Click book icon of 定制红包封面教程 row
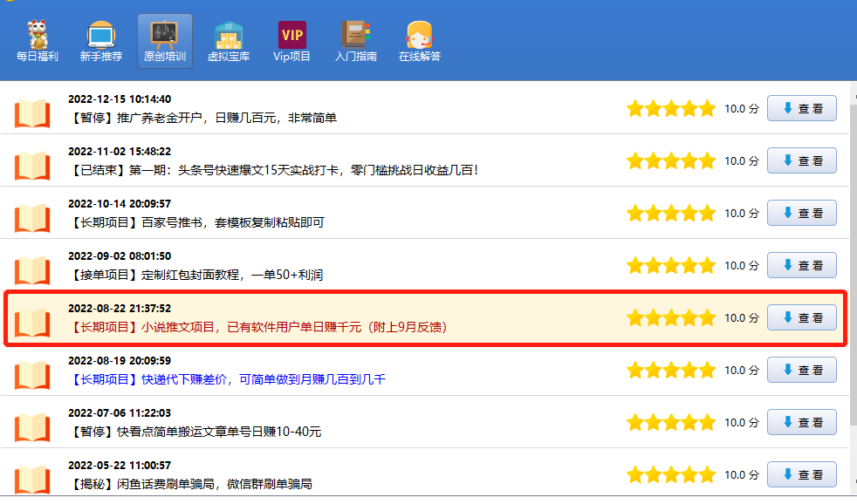The width and height of the screenshot is (857, 504). tap(32, 271)
